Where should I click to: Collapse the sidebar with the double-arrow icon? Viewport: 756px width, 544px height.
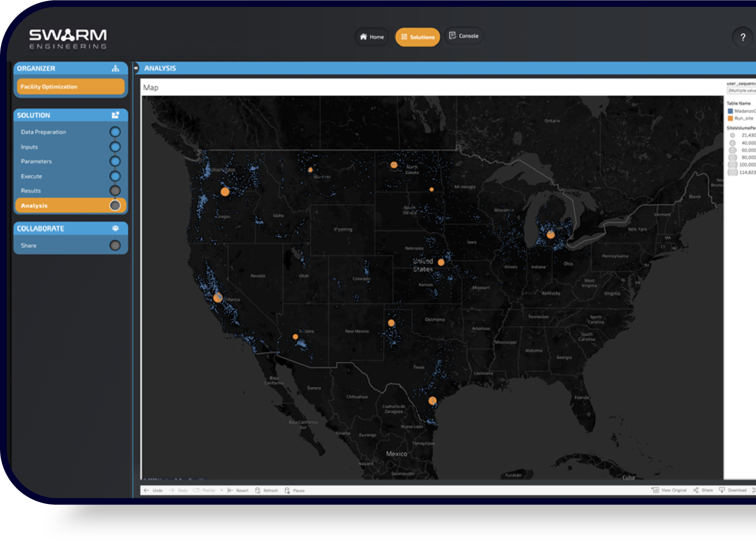[136, 68]
